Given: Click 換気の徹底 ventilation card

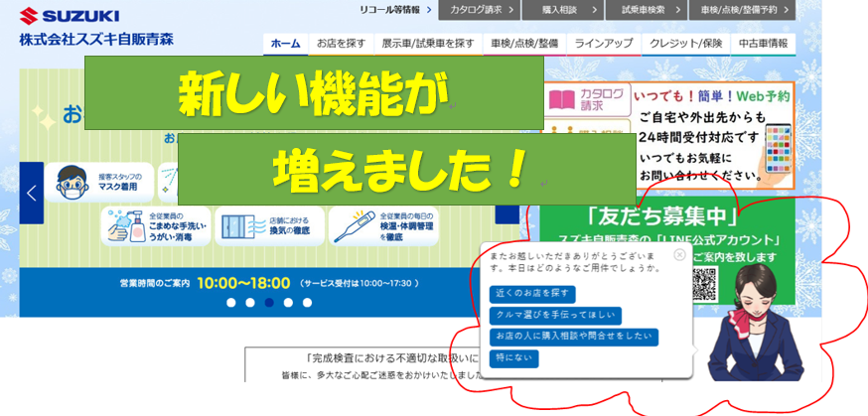Looking at the screenshot, I should coord(269,226).
